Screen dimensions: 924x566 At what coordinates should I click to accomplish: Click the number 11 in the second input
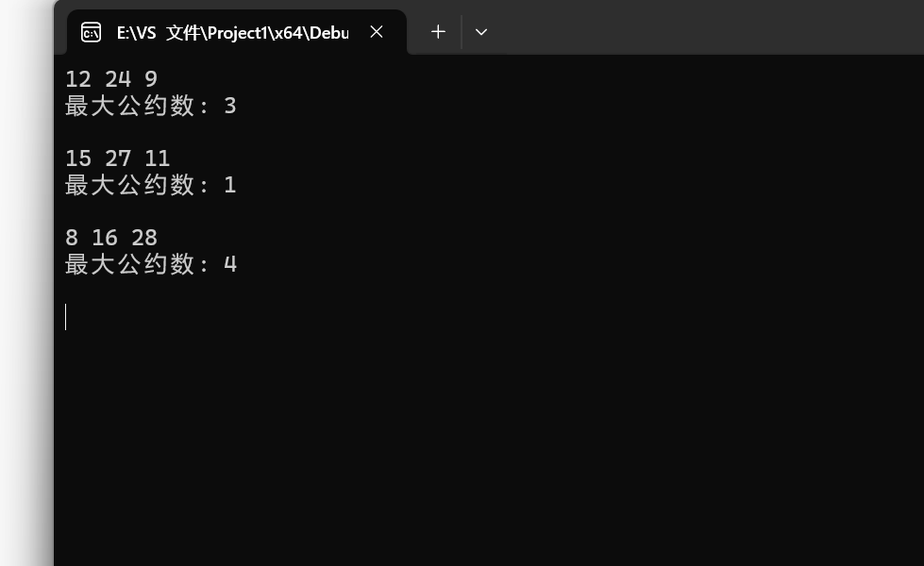pos(158,158)
